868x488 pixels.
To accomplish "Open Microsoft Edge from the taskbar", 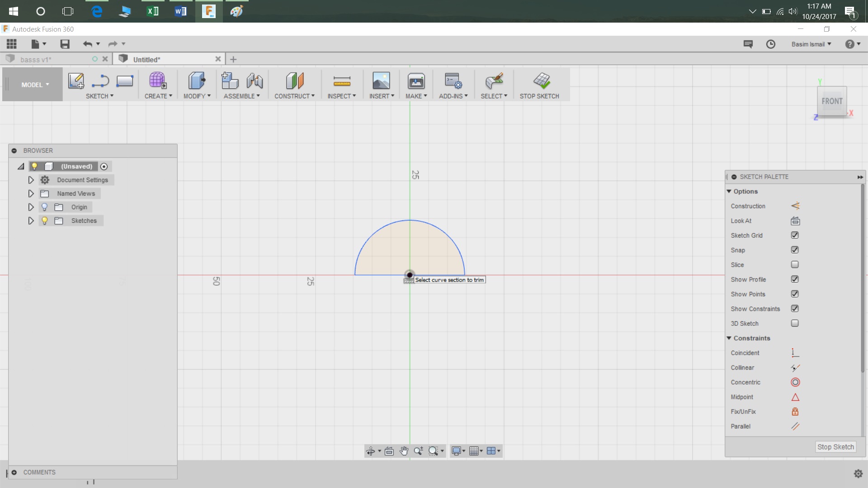I will click(97, 11).
